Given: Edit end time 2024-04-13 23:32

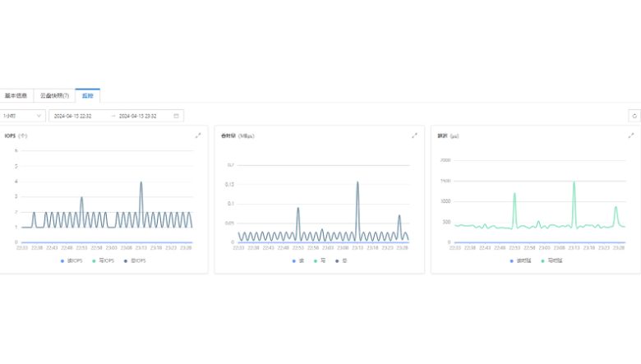Looking at the screenshot, I should [138, 116].
